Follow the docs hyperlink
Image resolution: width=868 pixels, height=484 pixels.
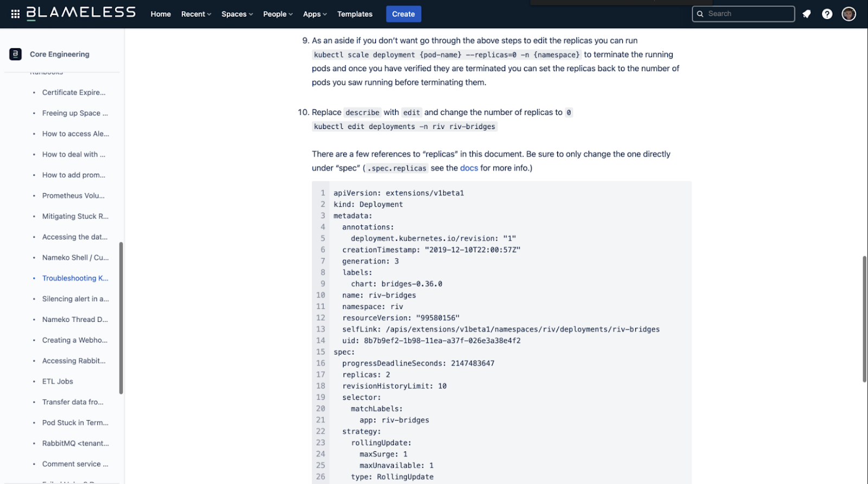click(x=469, y=168)
